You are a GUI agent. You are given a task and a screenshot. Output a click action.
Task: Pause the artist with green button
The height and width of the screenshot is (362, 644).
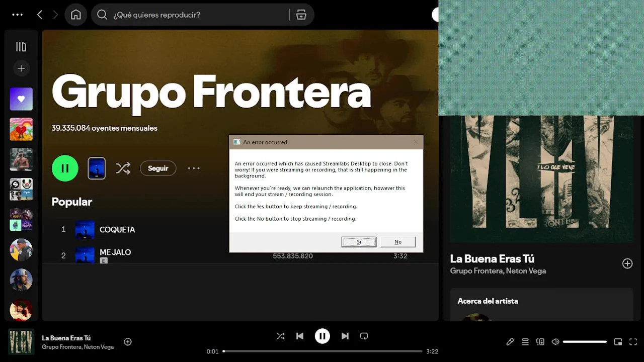pyautogui.click(x=65, y=168)
